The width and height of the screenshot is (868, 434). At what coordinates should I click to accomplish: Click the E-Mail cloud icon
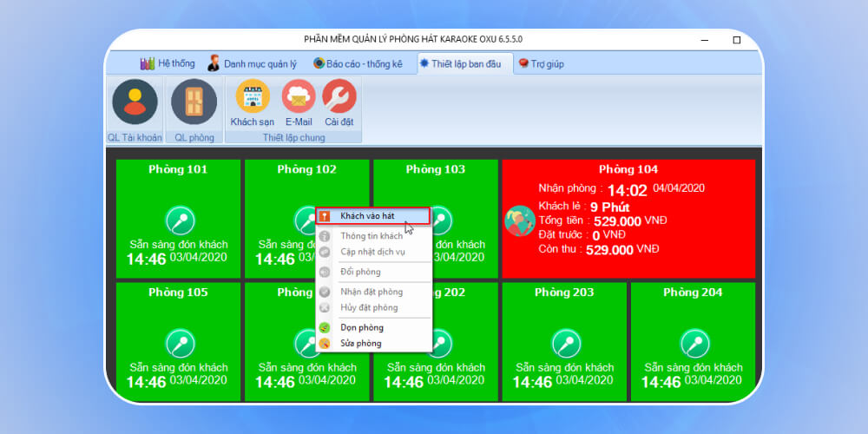299,97
